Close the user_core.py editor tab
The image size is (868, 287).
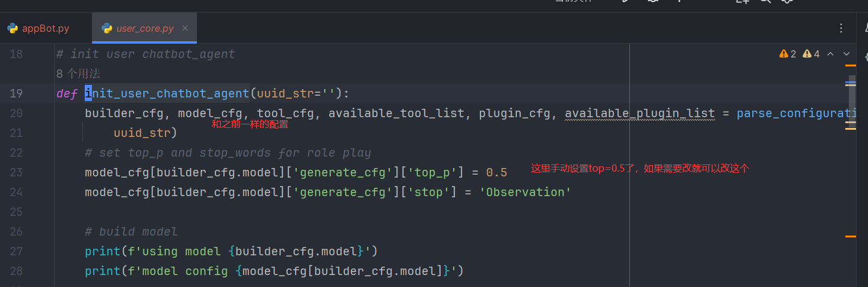[185, 28]
